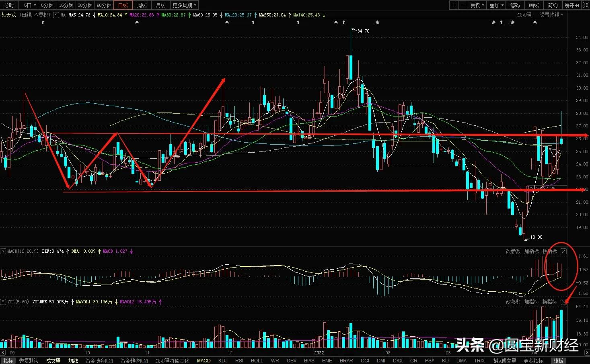Click the 34.70 high price label
Viewport: 590px width, 364px height.
click(363, 31)
